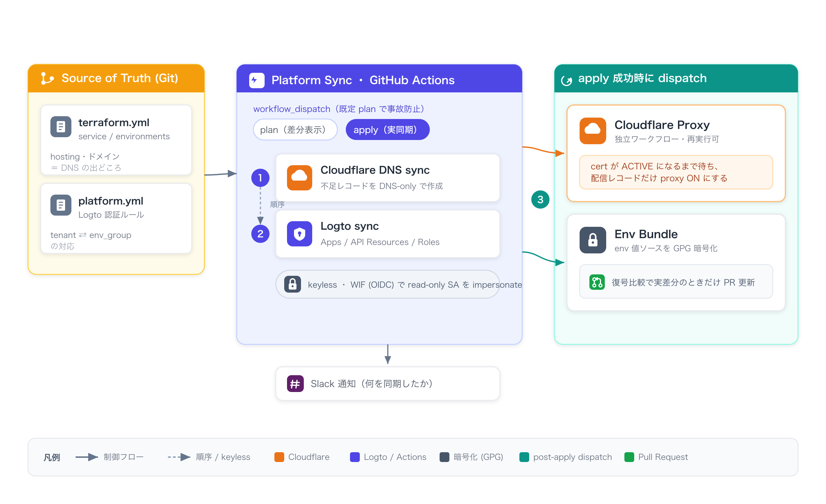Image resolution: width=826 pixels, height=504 pixels.
Task: Click the solid arrow 制御フロー legend symbol
Action: [87, 457]
